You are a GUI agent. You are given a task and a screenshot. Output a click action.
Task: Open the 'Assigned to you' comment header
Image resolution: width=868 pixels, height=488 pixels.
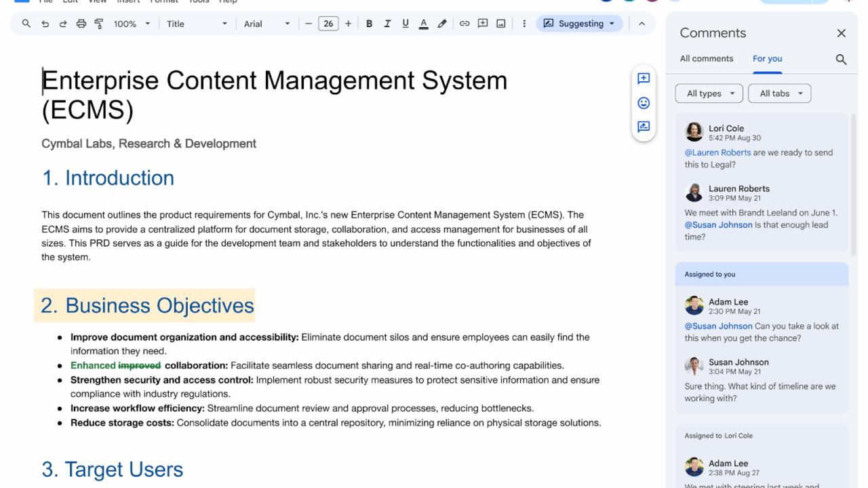click(762, 274)
